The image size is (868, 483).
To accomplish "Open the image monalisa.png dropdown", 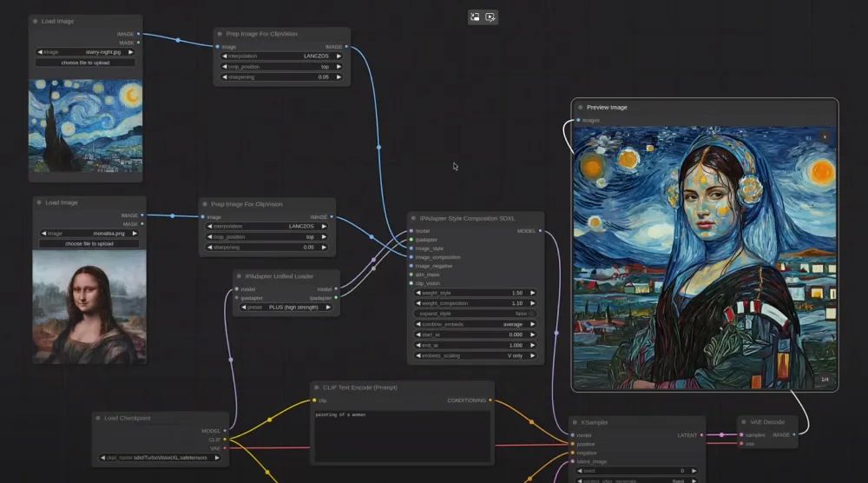I will pyautogui.click(x=89, y=233).
